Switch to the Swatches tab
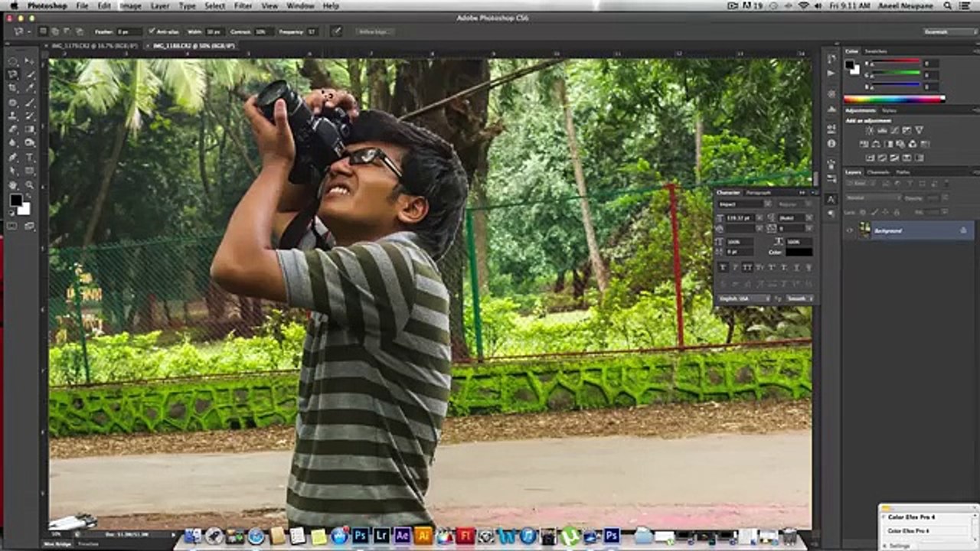Screen dimensions: 980x551 point(875,51)
